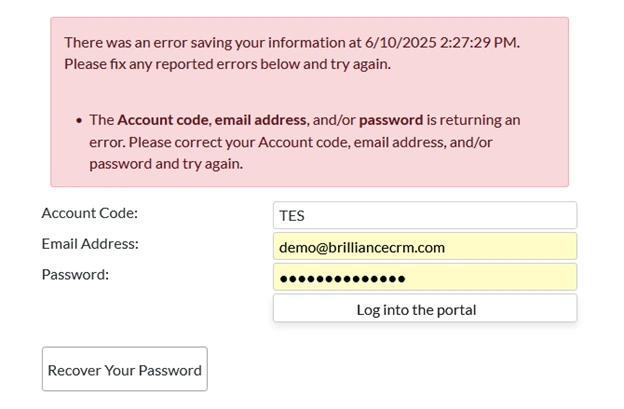Click the "There was an error saving" text

click(150, 43)
